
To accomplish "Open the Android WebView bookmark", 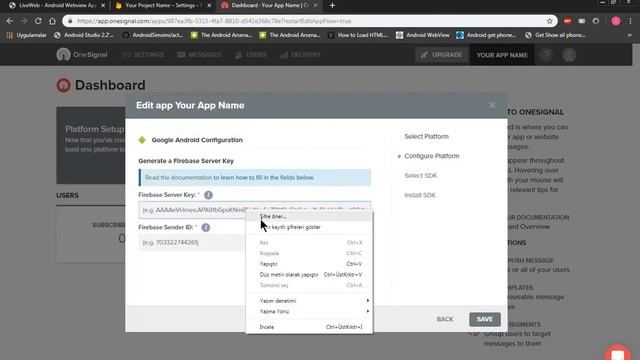I will point(422,35).
